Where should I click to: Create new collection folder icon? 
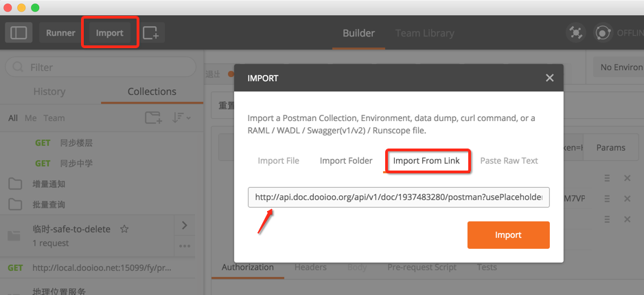coord(153,118)
